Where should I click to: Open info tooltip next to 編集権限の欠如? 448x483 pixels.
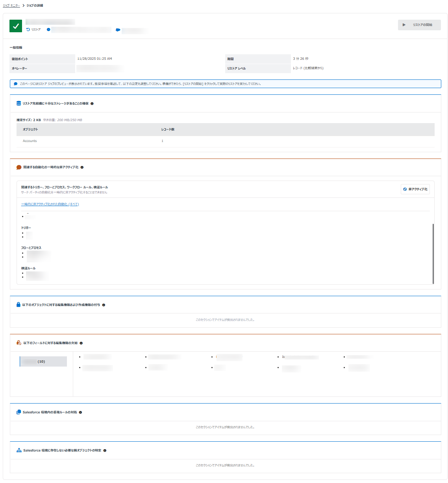pos(81,343)
